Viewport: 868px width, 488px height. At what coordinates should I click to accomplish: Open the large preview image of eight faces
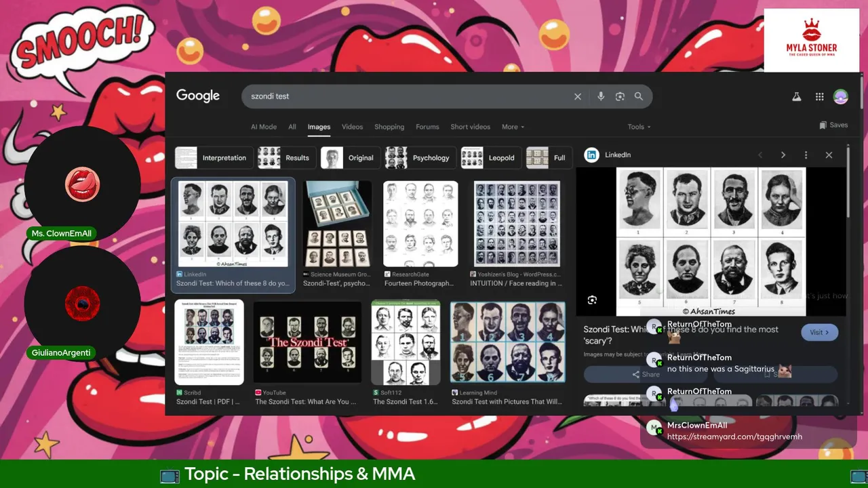711,242
